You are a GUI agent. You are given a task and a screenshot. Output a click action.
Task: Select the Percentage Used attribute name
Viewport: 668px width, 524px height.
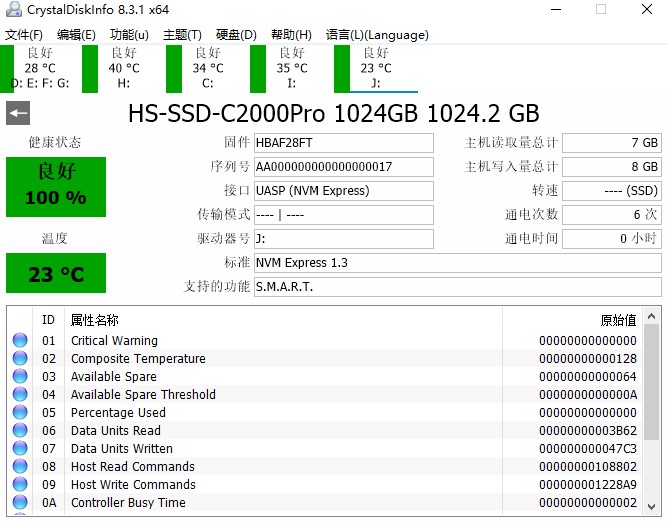118,412
